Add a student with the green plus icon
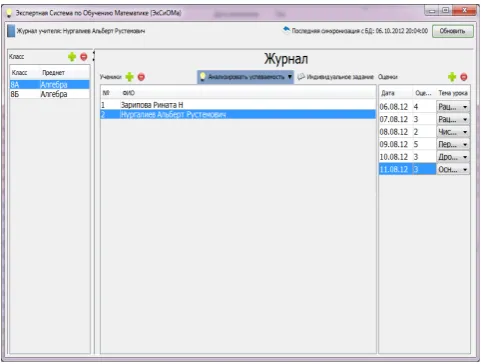Screen dimensions: 481x364 [129, 77]
